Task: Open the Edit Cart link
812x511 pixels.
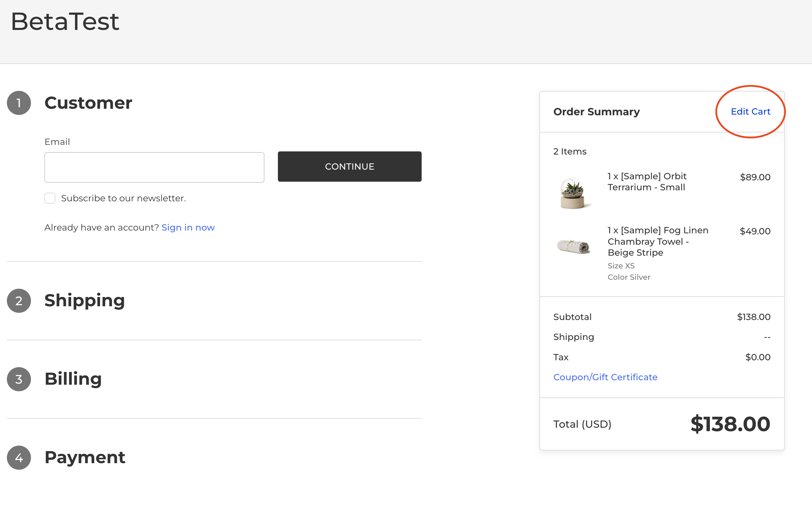Action: tap(750, 111)
